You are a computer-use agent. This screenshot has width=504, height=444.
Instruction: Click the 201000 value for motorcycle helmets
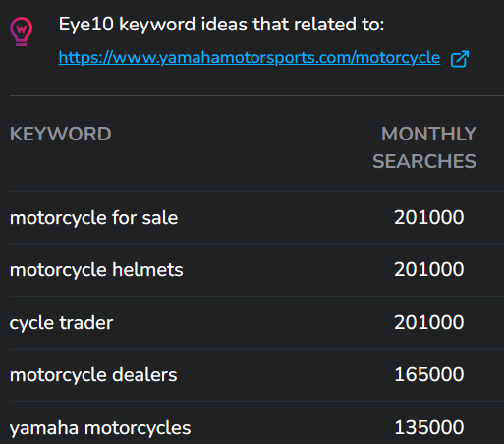429,270
